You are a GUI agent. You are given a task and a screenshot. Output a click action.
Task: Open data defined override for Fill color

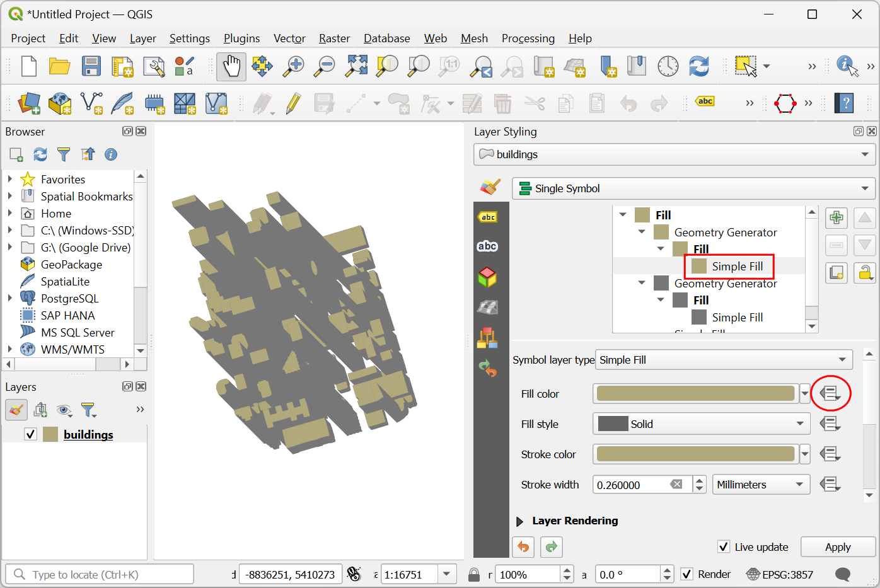click(830, 394)
